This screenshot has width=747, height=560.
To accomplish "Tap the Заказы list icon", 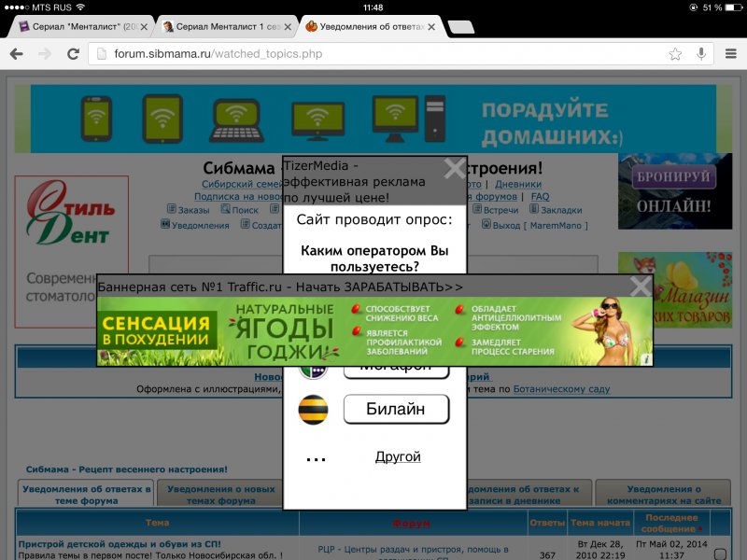I will (x=172, y=208).
